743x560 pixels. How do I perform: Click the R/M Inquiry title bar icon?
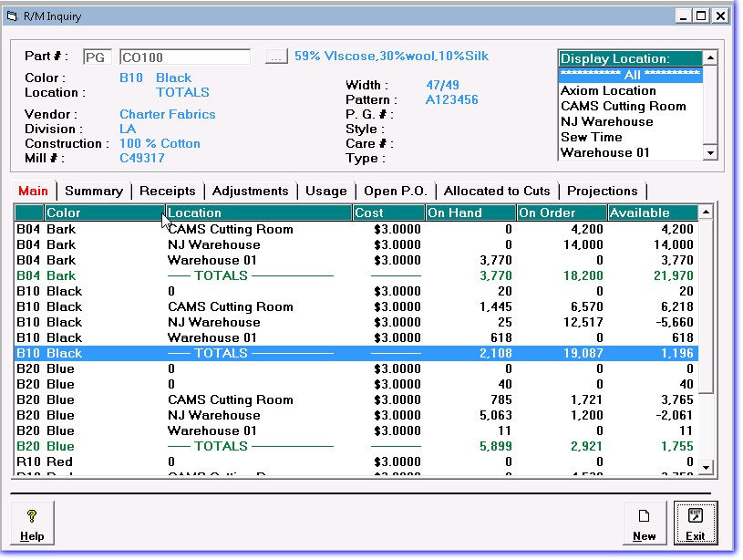(x=12, y=16)
